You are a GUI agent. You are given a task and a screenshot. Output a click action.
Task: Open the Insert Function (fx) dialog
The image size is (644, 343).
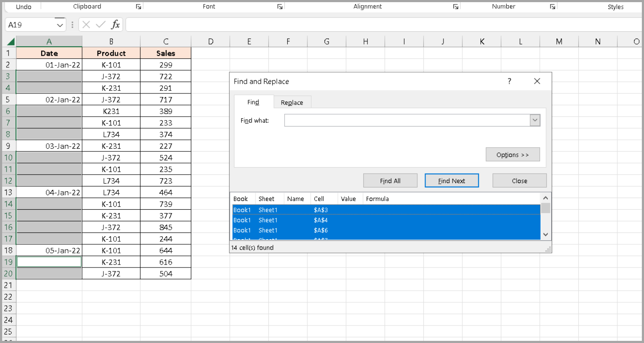click(115, 24)
